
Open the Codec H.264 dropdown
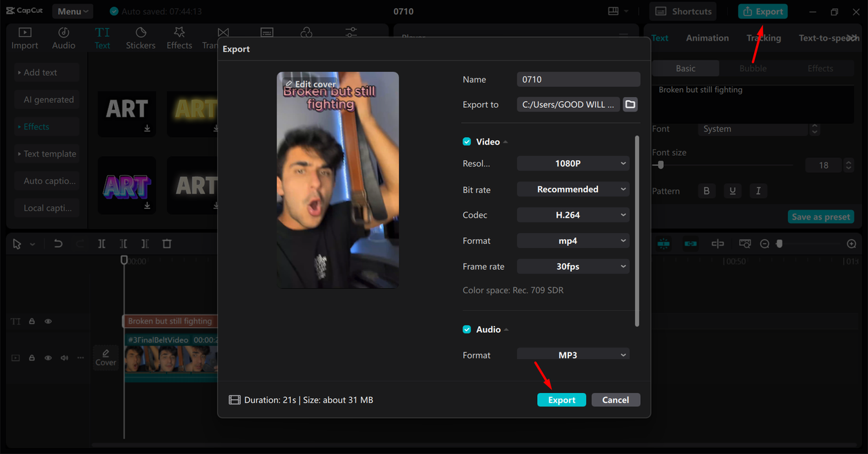573,215
